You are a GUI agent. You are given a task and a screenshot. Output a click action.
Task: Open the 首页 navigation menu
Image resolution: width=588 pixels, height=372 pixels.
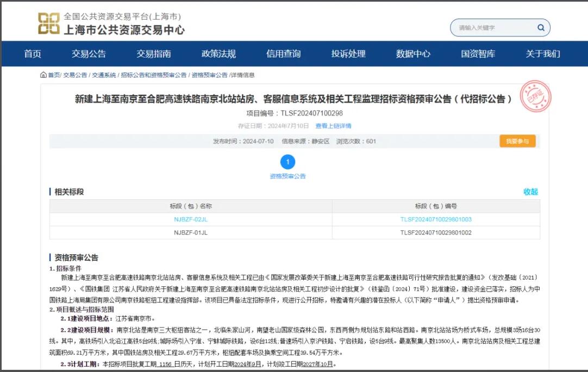click(x=33, y=54)
